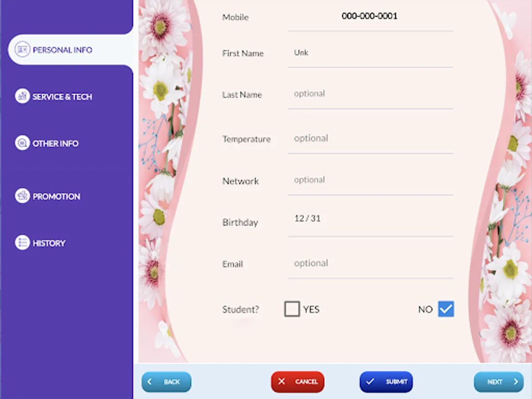
Task: Click the Service & Tech sidebar icon
Action: click(x=22, y=96)
